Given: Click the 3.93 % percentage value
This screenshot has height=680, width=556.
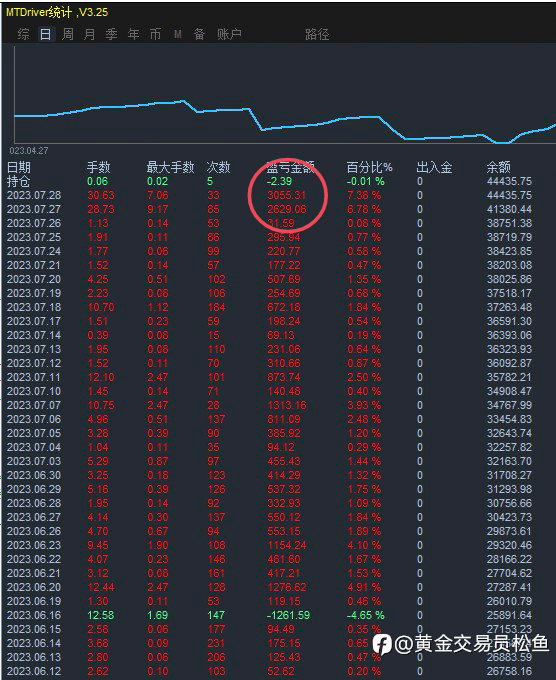Looking at the screenshot, I should coord(364,405).
